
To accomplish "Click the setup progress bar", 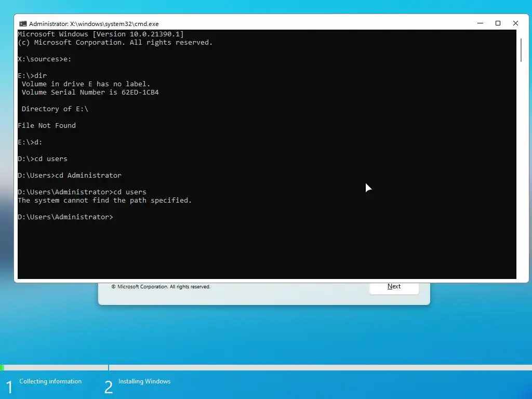I will tap(266, 367).
